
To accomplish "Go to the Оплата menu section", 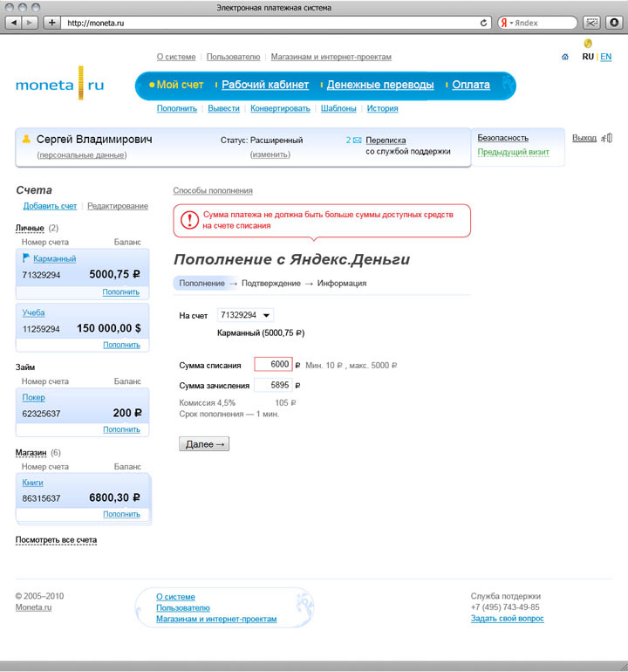I will [x=470, y=85].
